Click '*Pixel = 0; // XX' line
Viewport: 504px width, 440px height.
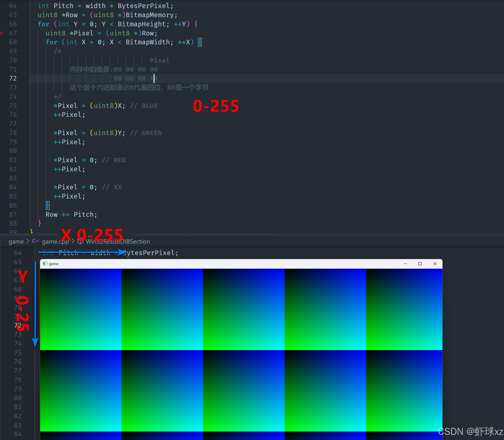pos(88,187)
